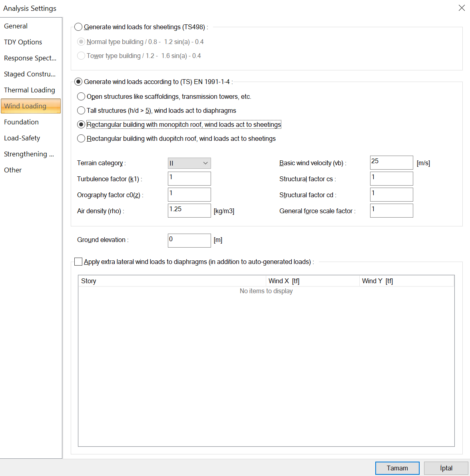Go to the Other settings page
The image size is (470, 476).
click(x=31, y=170)
